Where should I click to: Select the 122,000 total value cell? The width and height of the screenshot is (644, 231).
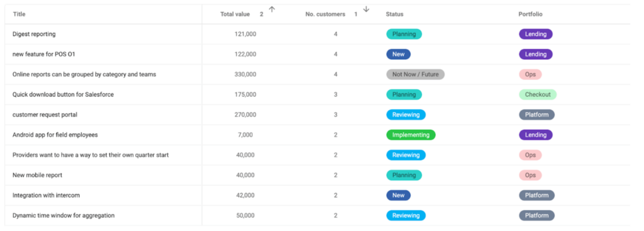pyautogui.click(x=245, y=54)
